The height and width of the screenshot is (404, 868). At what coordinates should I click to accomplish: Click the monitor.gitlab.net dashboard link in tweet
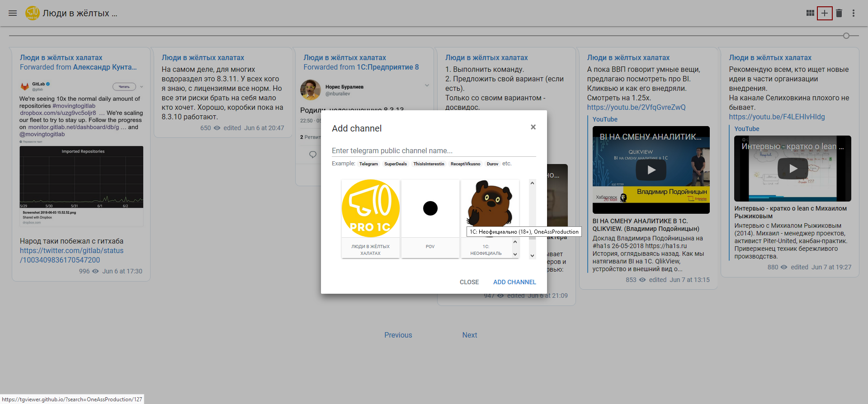click(x=74, y=127)
